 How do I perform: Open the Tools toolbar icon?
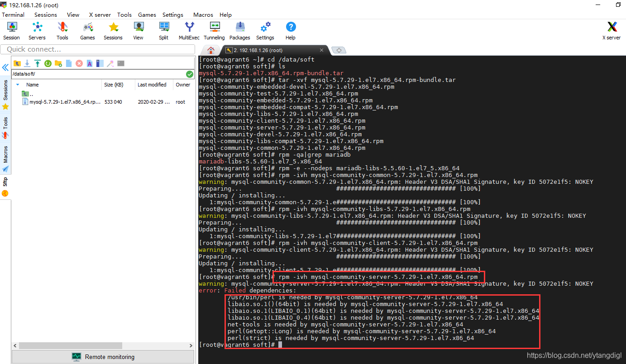click(x=62, y=31)
